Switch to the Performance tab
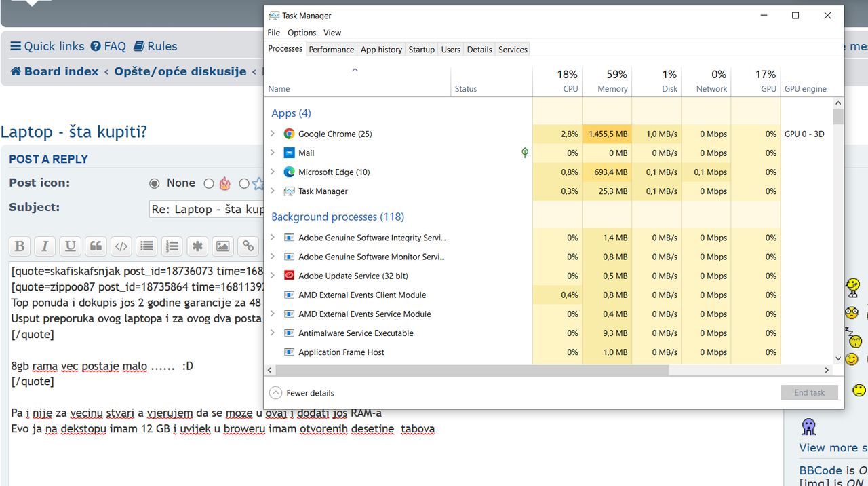The height and width of the screenshot is (486, 868). 331,50
